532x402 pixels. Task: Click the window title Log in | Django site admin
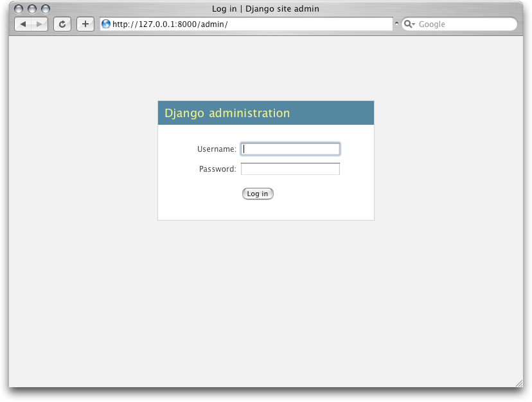point(265,9)
